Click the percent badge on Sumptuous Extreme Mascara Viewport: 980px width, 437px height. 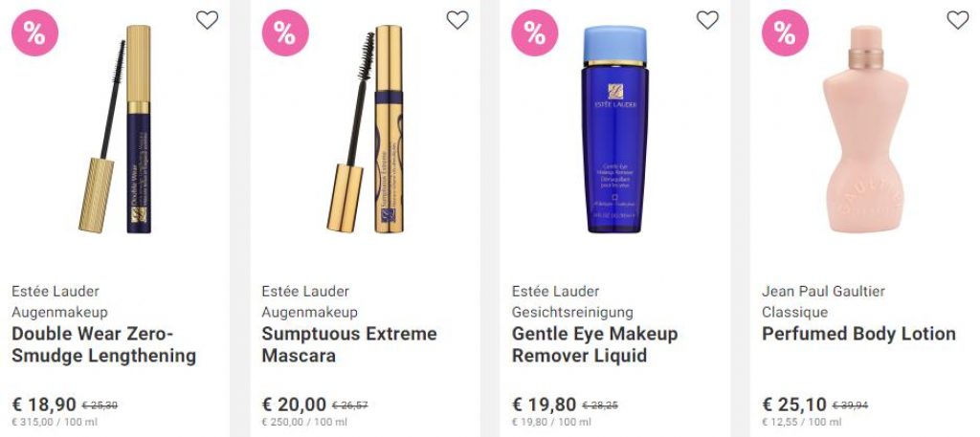pyautogui.click(x=285, y=33)
